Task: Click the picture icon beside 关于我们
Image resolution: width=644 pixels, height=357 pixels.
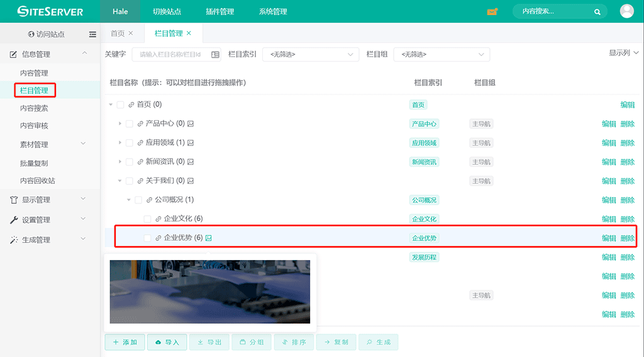Action: 191,181
